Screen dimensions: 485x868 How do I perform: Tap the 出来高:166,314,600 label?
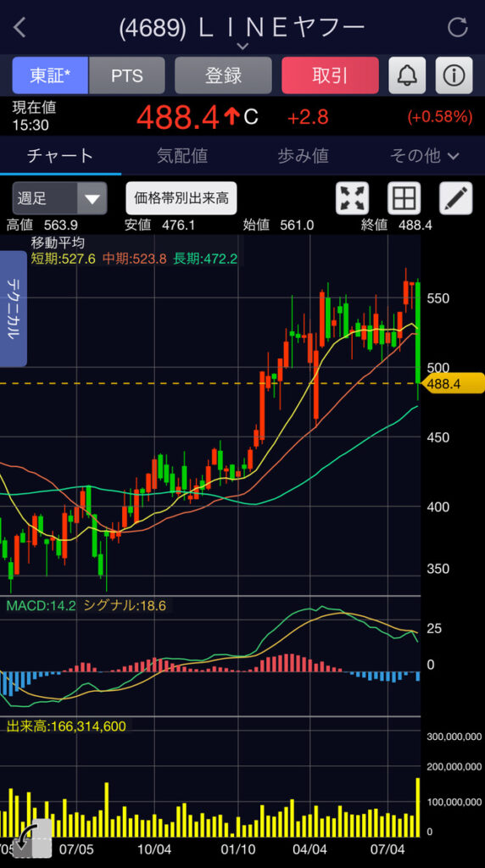[66, 726]
